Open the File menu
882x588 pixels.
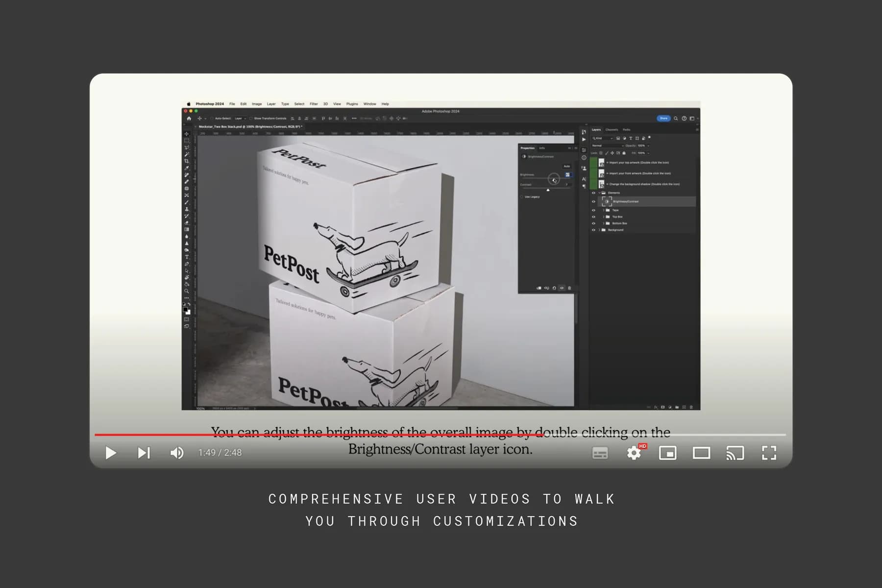pyautogui.click(x=232, y=104)
